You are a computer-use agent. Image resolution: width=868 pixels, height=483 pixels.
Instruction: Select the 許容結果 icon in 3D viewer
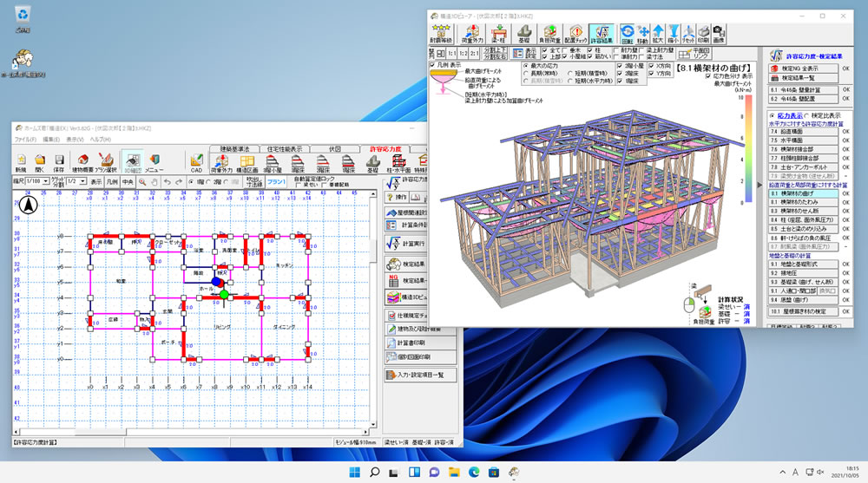pos(602,34)
